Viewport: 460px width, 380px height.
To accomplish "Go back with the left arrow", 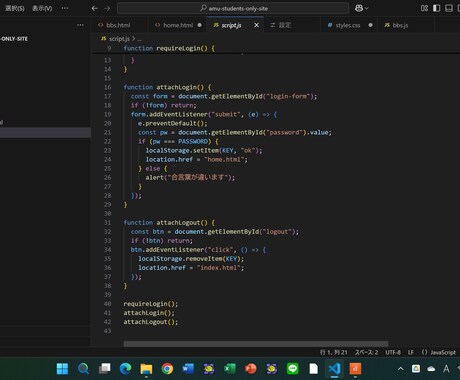I will click(x=95, y=8).
